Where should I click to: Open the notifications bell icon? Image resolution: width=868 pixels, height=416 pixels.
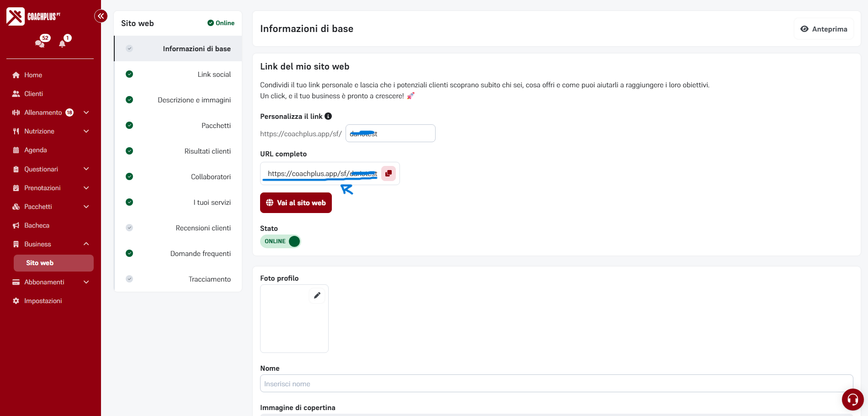[x=63, y=43]
